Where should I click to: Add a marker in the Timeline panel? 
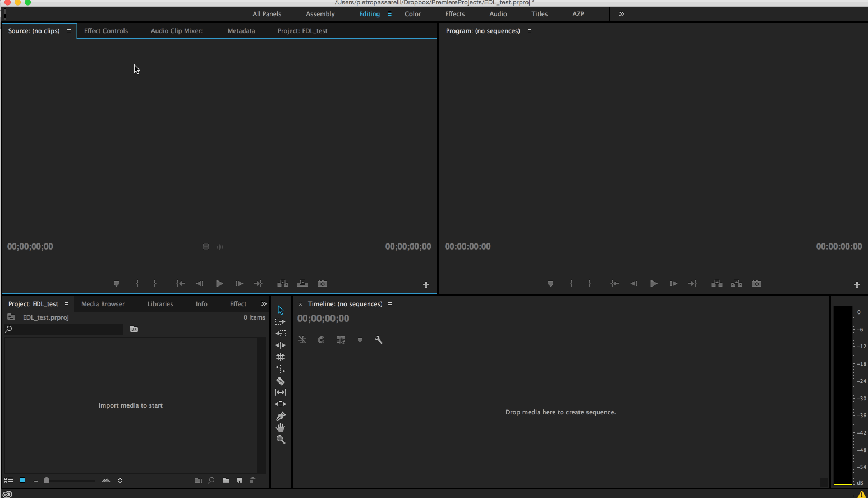coord(360,340)
